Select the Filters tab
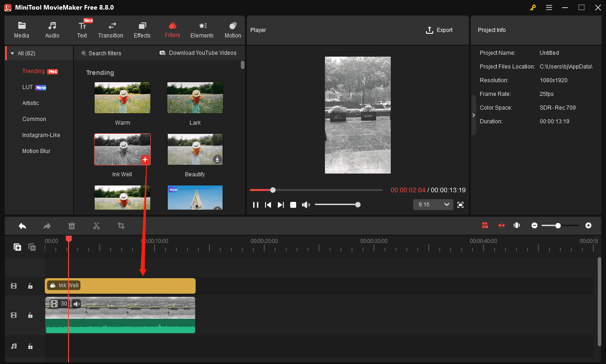The image size is (606, 364). click(172, 30)
